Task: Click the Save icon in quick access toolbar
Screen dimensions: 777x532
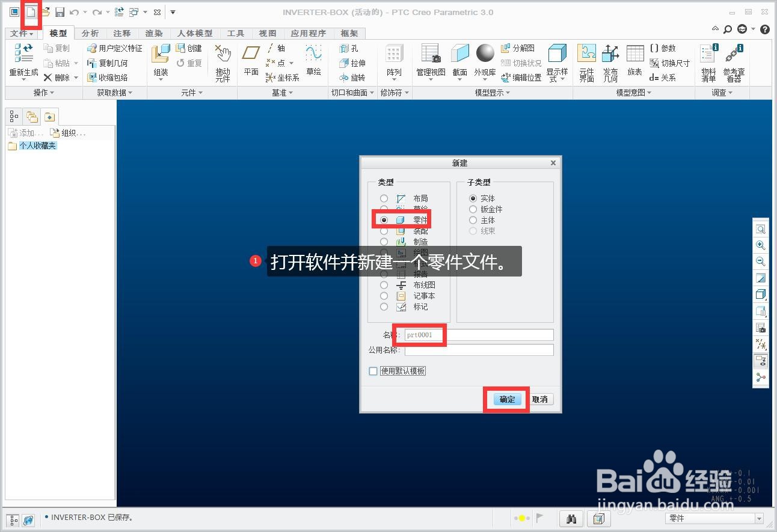Action: point(60,12)
